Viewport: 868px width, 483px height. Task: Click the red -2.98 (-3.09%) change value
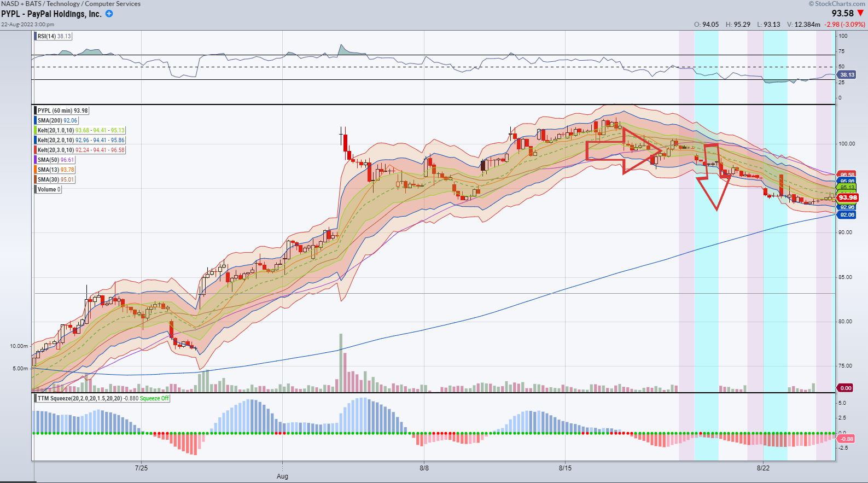[845, 25]
